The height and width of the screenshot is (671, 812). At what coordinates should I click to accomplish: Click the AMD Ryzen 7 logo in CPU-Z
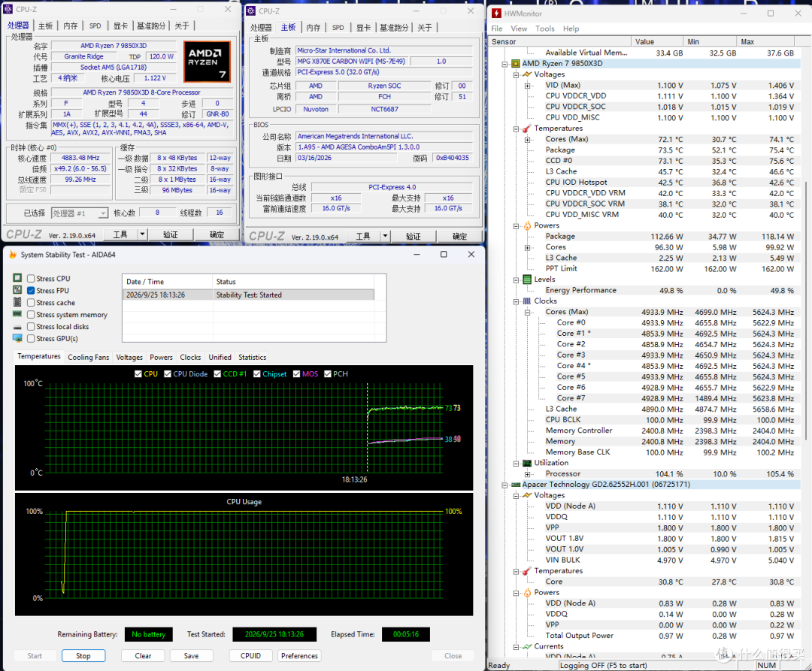207,62
